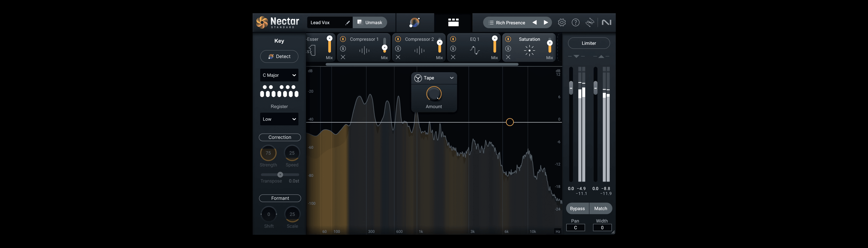The width and height of the screenshot is (868, 248).
Task: Click the Transpose slider handle
Action: point(280,175)
